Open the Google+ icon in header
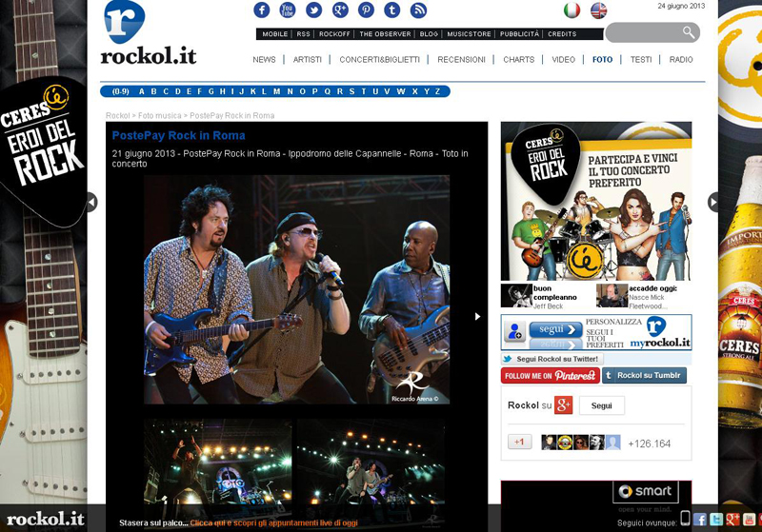 point(340,10)
